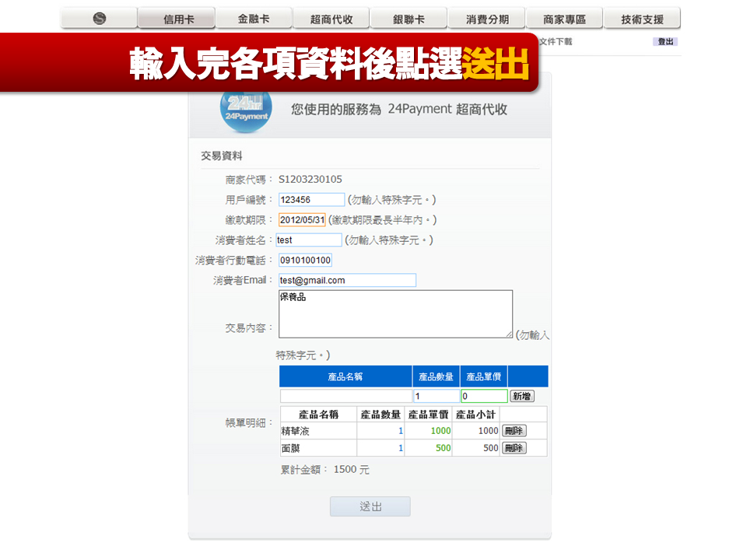Click the 產品單價 price input box
Viewport: 747px width, 560px height.
point(484,396)
